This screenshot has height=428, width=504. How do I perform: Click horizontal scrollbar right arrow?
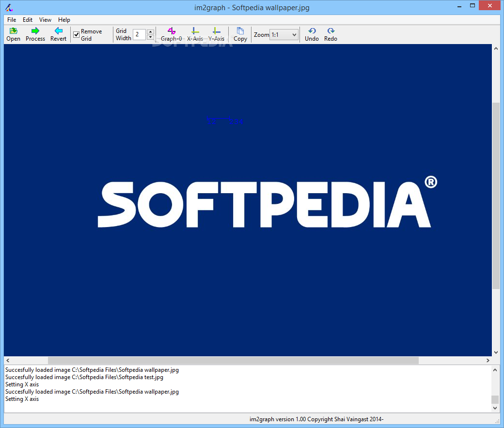pyautogui.click(x=488, y=360)
